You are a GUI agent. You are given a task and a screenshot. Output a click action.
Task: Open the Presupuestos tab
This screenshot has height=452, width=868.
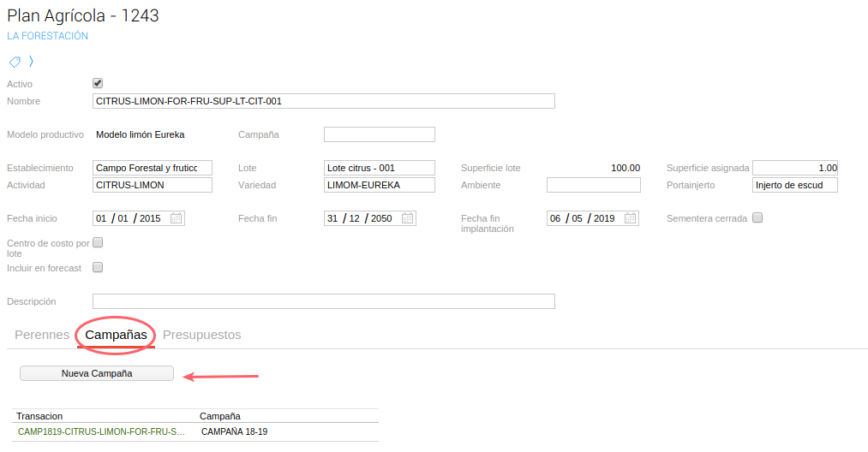coord(201,335)
